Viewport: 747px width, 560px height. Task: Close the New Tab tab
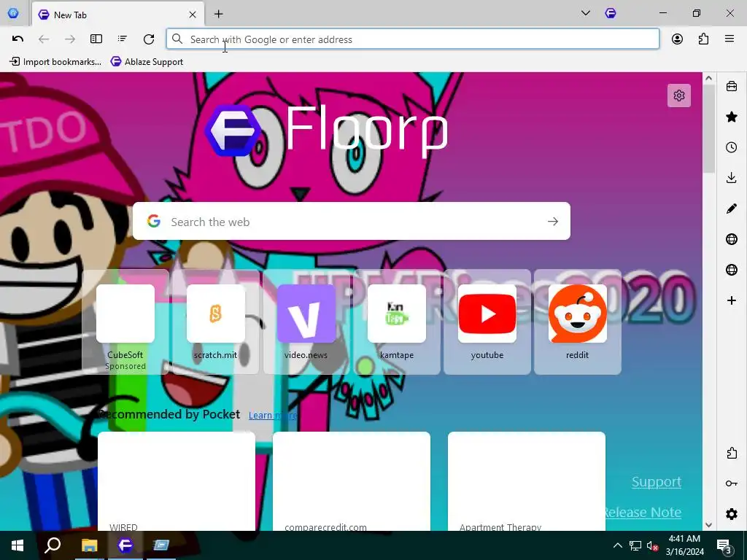[x=193, y=15]
